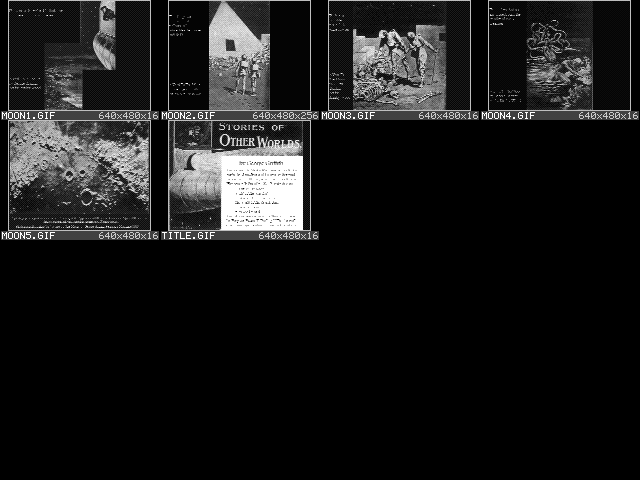
Task: Click the MOON4.GIF file name label
Action: pos(508,116)
